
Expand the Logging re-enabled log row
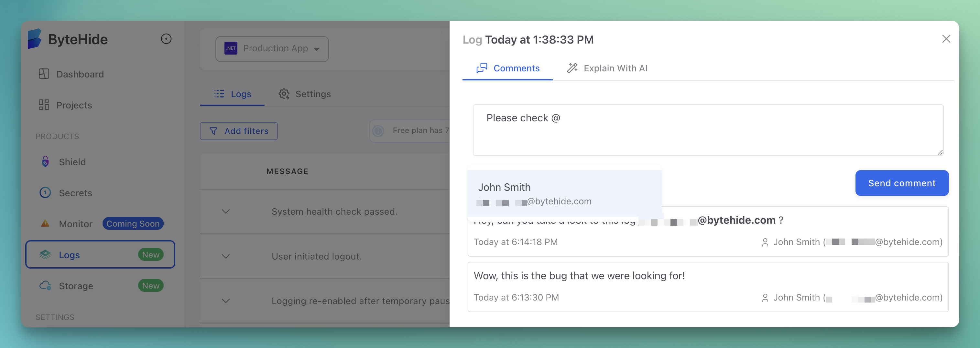(x=226, y=301)
